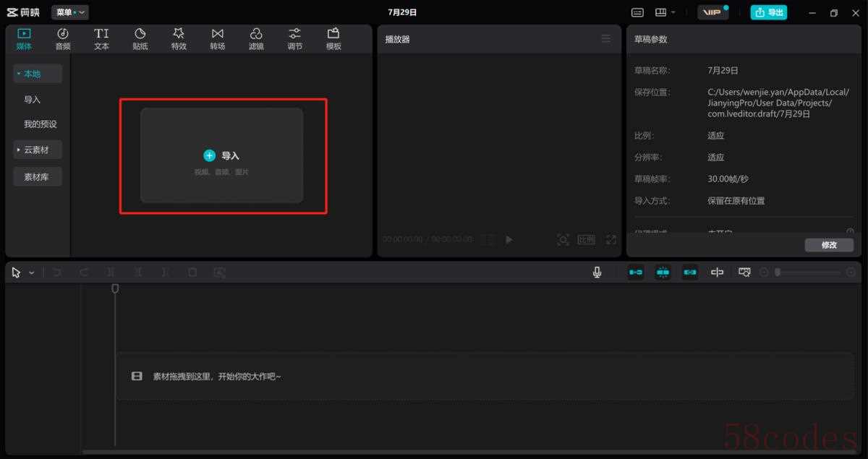Click the redo arrow in timeline toolbar
The width and height of the screenshot is (868, 459).
tap(84, 273)
